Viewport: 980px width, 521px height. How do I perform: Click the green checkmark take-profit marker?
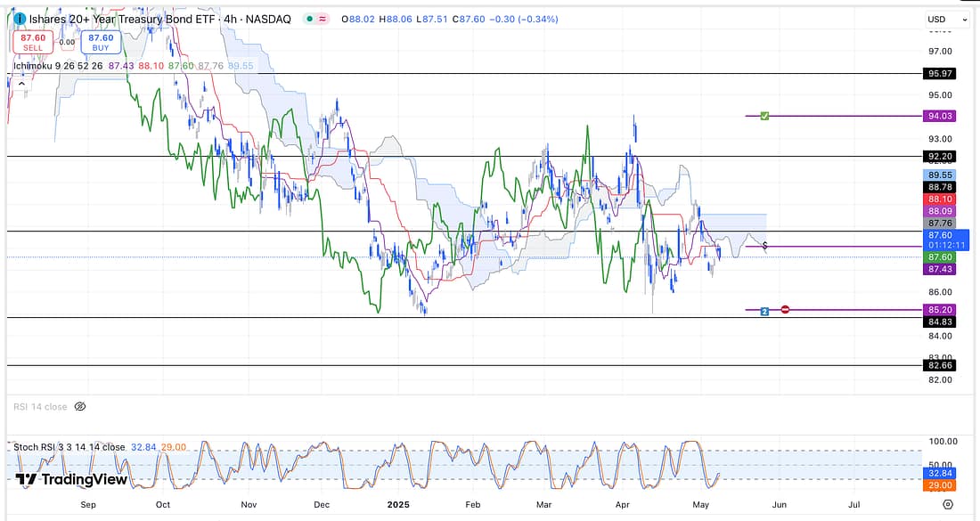[x=764, y=116]
